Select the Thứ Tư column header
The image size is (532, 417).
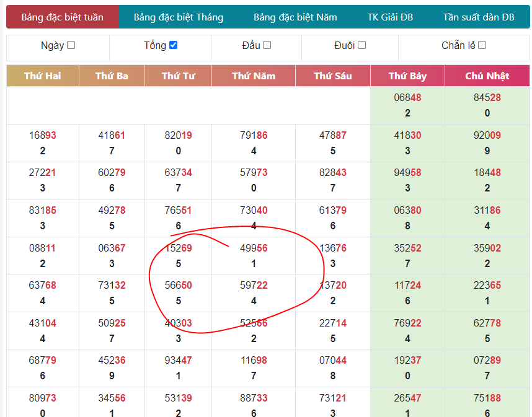pyautogui.click(x=179, y=76)
